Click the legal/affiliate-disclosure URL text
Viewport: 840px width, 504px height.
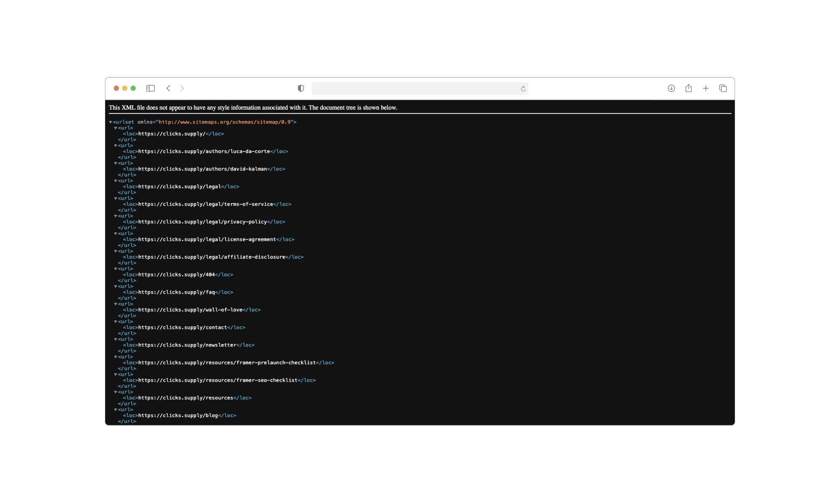(x=212, y=257)
